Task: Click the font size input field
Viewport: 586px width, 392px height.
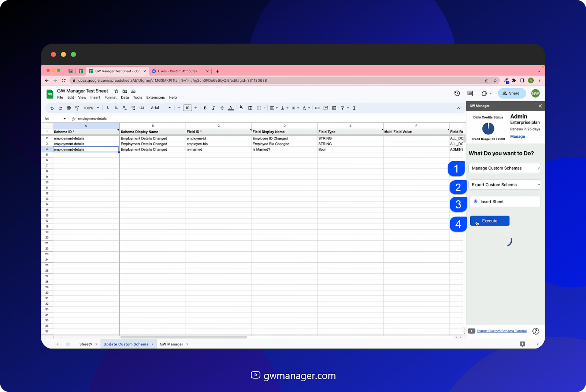Action: tap(187, 108)
